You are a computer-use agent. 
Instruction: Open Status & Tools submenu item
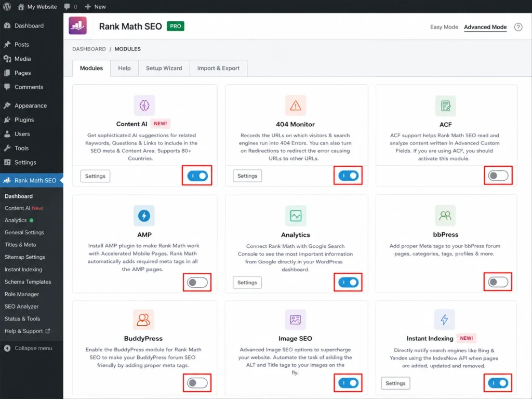coord(22,319)
